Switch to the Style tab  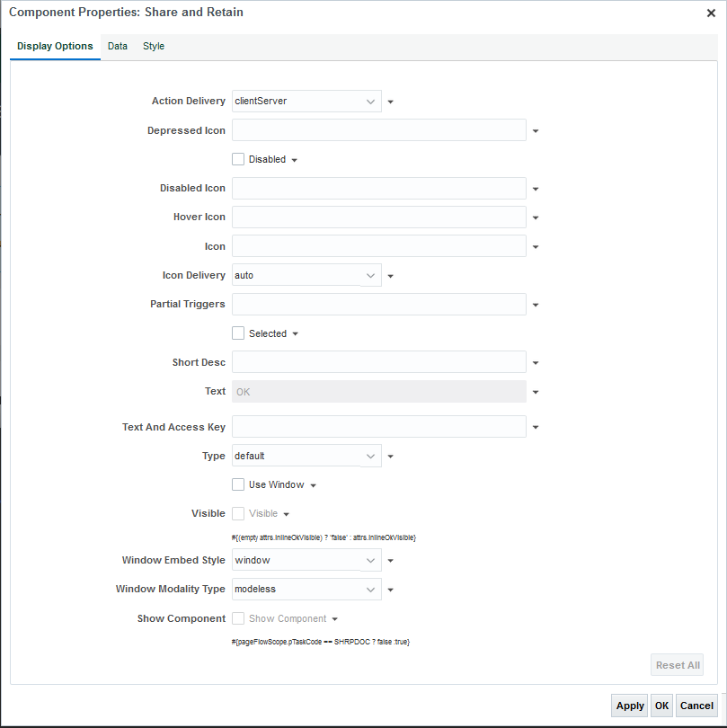pos(153,45)
